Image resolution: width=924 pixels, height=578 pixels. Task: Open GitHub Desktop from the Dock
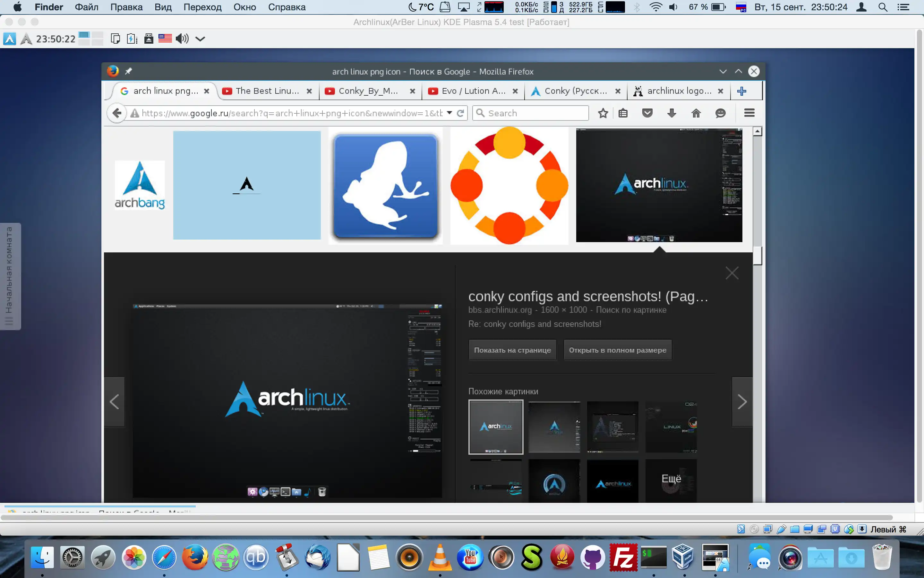[x=593, y=557]
